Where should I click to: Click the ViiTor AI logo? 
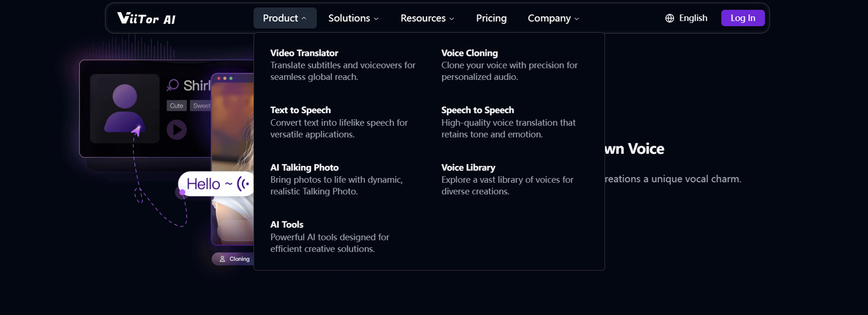(x=146, y=18)
